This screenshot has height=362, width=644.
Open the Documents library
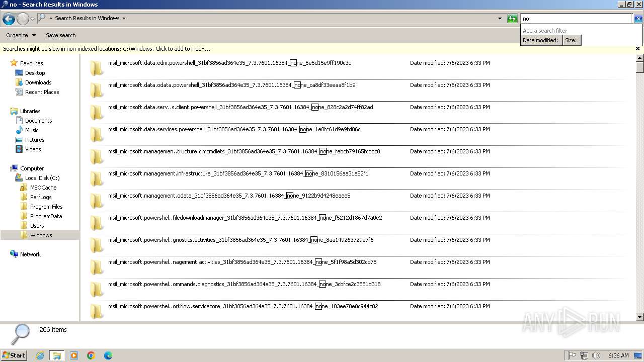(x=38, y=121)
